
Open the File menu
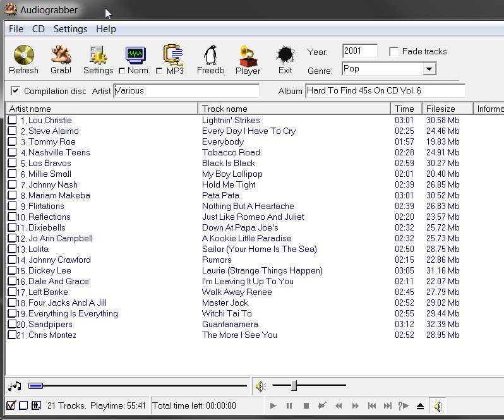tap(16, 29)
